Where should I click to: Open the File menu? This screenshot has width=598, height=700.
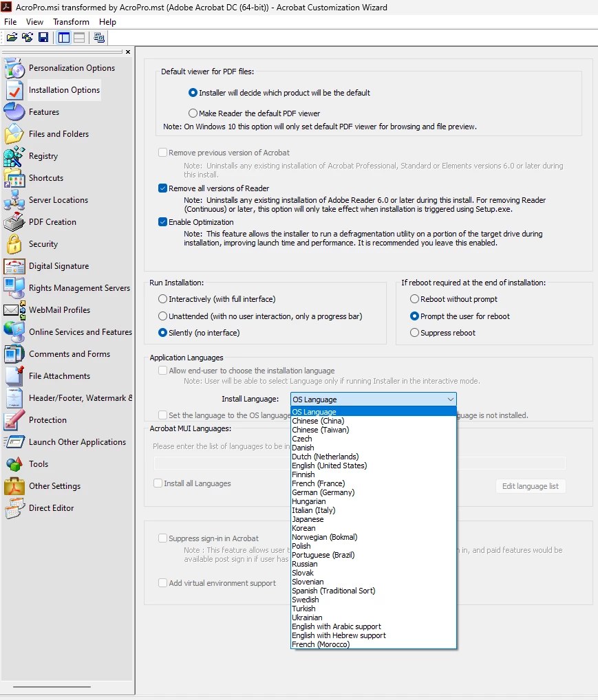10,22
